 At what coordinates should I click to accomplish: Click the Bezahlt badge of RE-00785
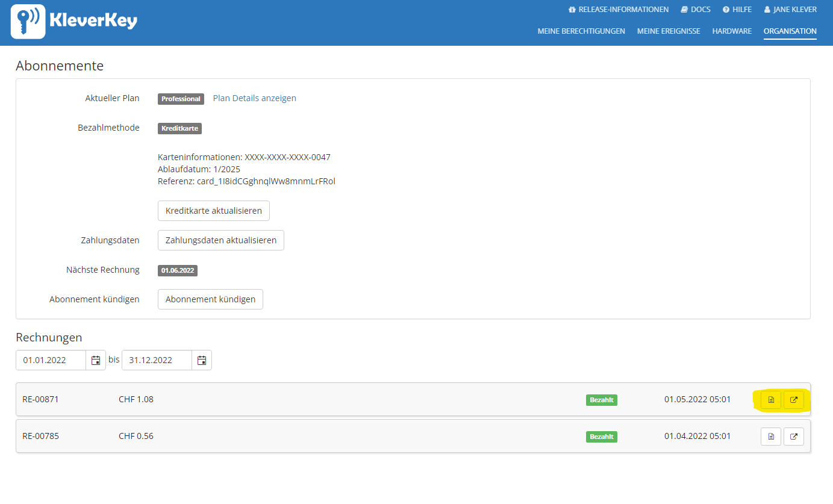click(602, 437)
